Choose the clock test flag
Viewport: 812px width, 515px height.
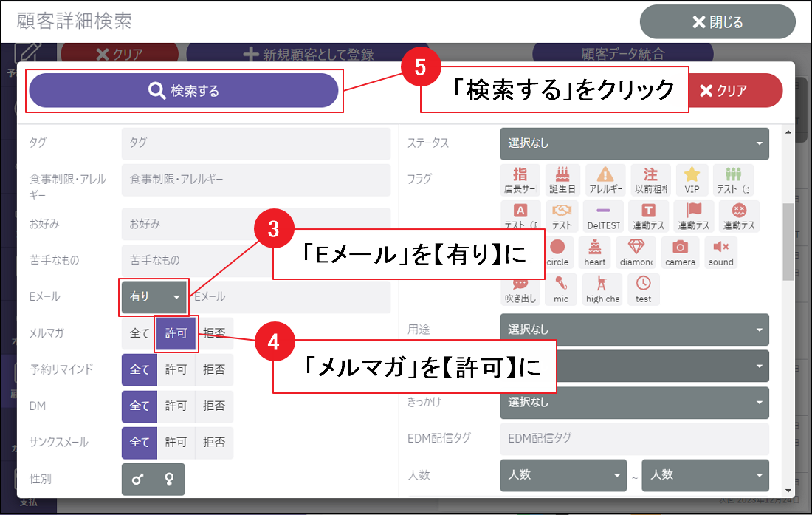tap(644, 289)
